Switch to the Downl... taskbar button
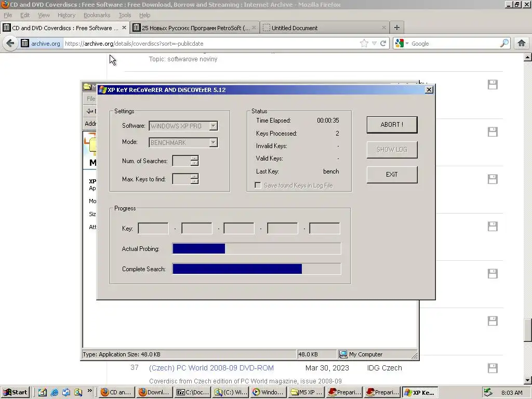This screenshot has height=399, width=532. pos(155,392)
